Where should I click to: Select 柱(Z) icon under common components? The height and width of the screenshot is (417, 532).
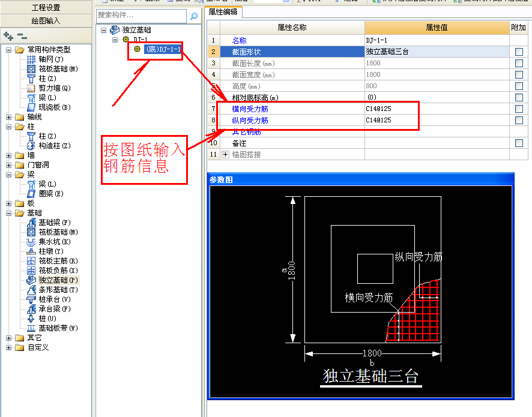(x=31, y=79)
